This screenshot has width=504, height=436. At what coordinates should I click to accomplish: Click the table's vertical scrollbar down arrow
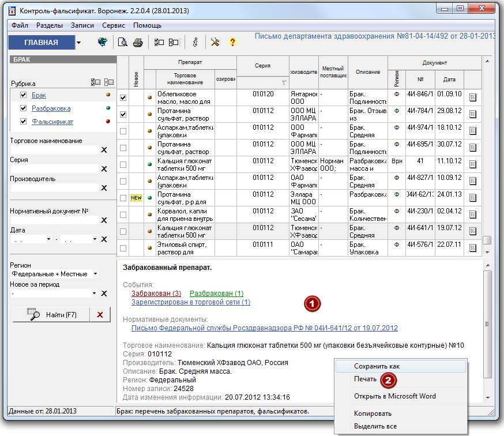(x=487, y=253)
